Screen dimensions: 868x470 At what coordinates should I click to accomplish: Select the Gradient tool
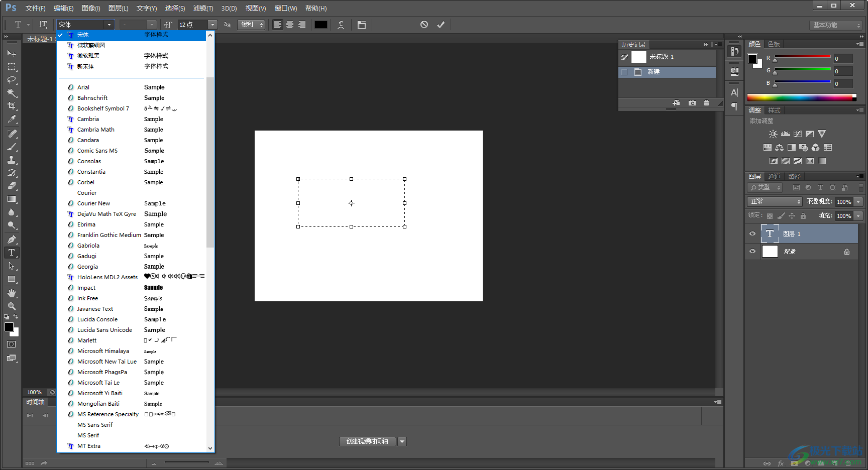[12, 199]
